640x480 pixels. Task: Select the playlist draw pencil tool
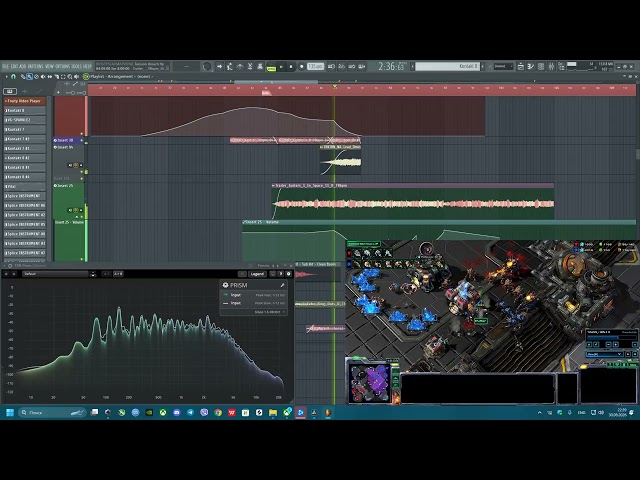[x=23, y=76]
